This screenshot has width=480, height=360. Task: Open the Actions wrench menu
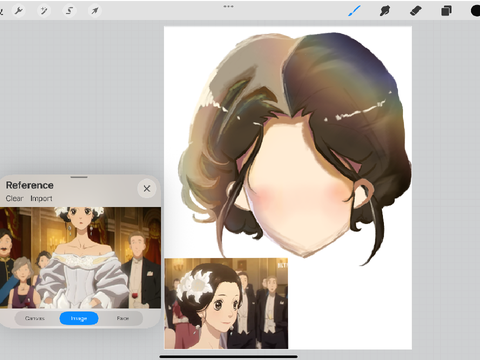(19, 11)
